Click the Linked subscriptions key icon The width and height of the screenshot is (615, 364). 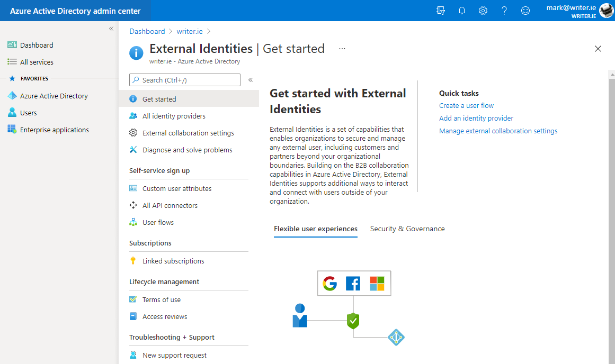click(133, 260)
